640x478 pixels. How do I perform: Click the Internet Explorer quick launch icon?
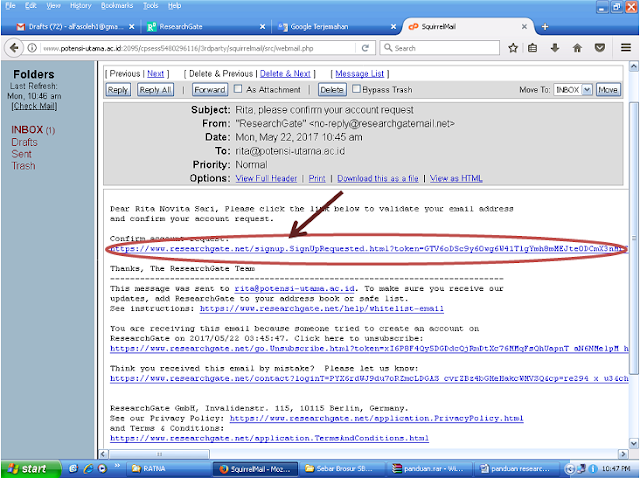pos(88,469)
